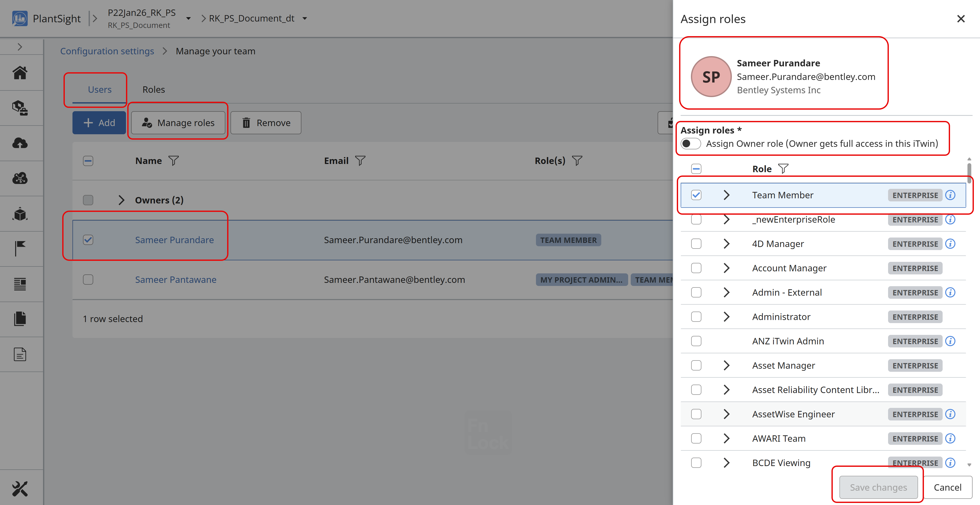Click the Cancel button
The image size is (980, 505).
947,488
